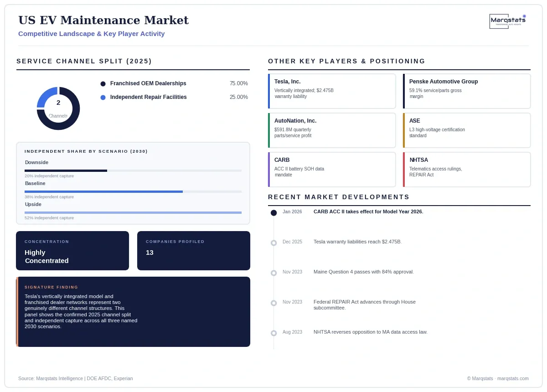Click the Independent Share by Scenario (2030) heading
Screen dimensions: 547x392
click(86, 151)
